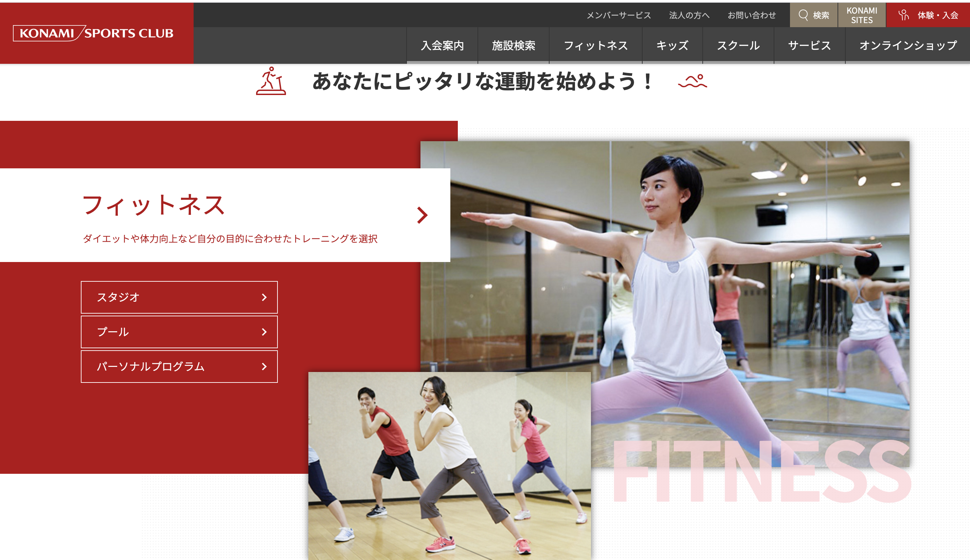Open 法人の方へ link
970x560 pixels.
coord(689,15)
